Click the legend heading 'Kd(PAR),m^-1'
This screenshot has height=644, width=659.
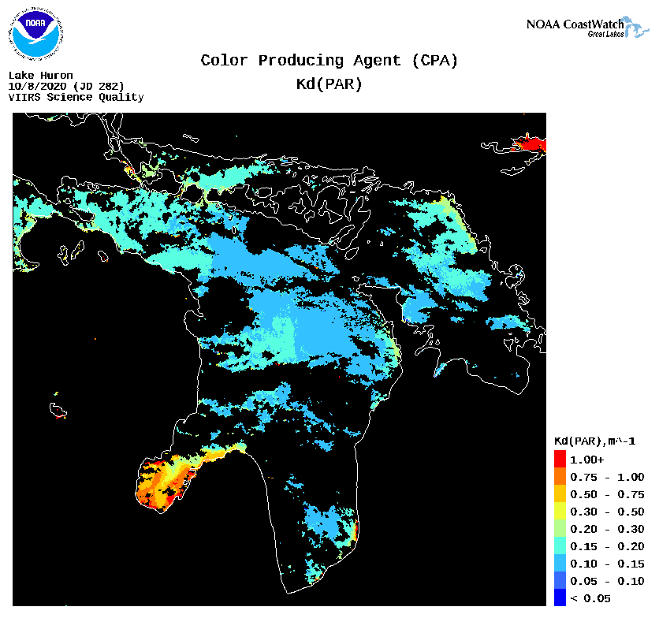tap(594, 441)
